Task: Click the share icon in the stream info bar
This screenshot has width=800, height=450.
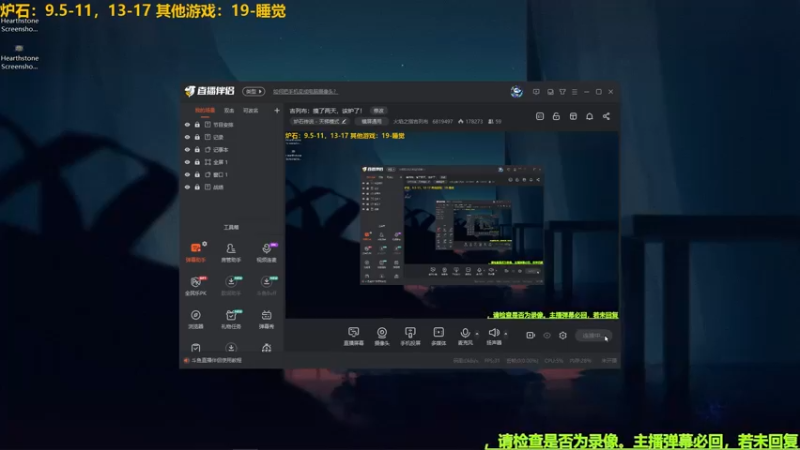Action: tap(606, 116)
